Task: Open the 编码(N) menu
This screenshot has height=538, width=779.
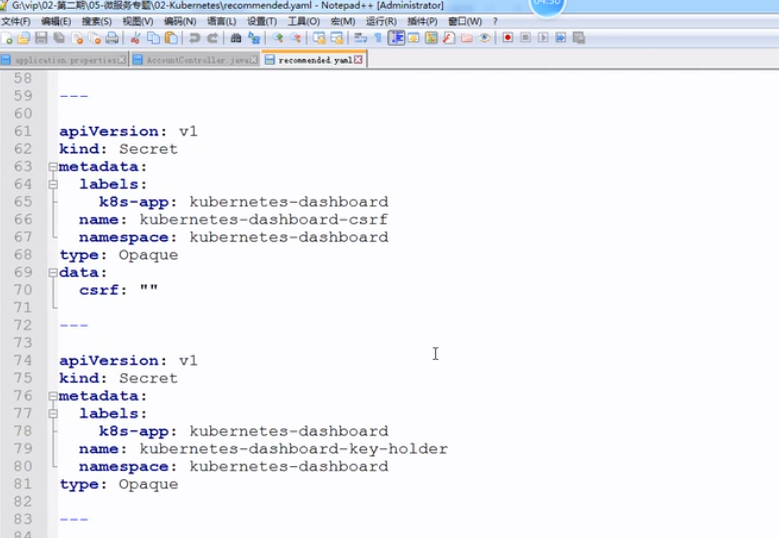Action: 180,21
